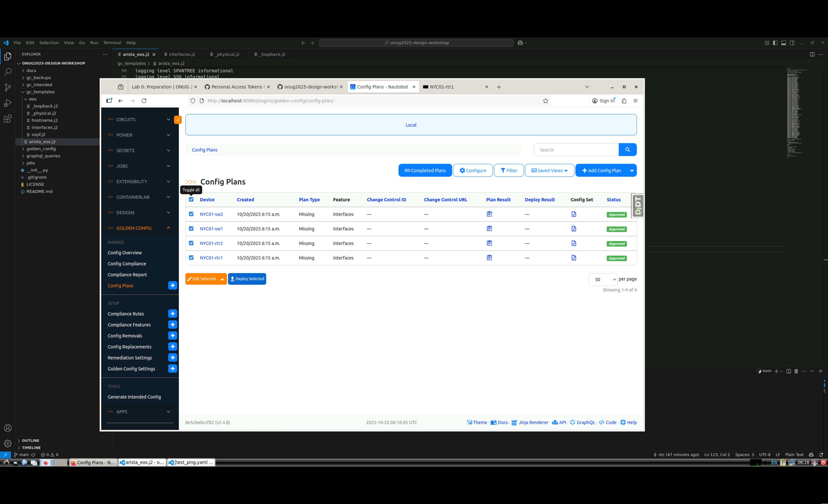Viewport: 828px width, 504px height.
Task: Click plus icon next to Compliance Rules
Action: (172, 313)
